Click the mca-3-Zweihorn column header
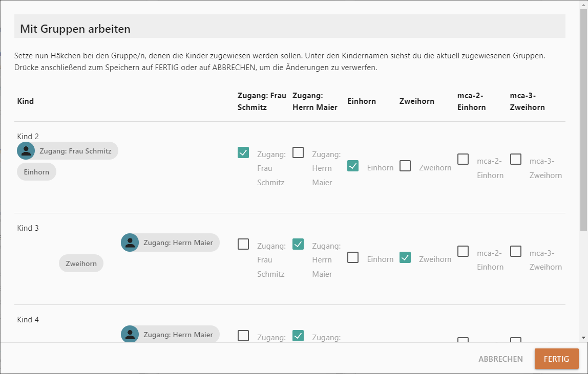 click(x=527, y=101)
